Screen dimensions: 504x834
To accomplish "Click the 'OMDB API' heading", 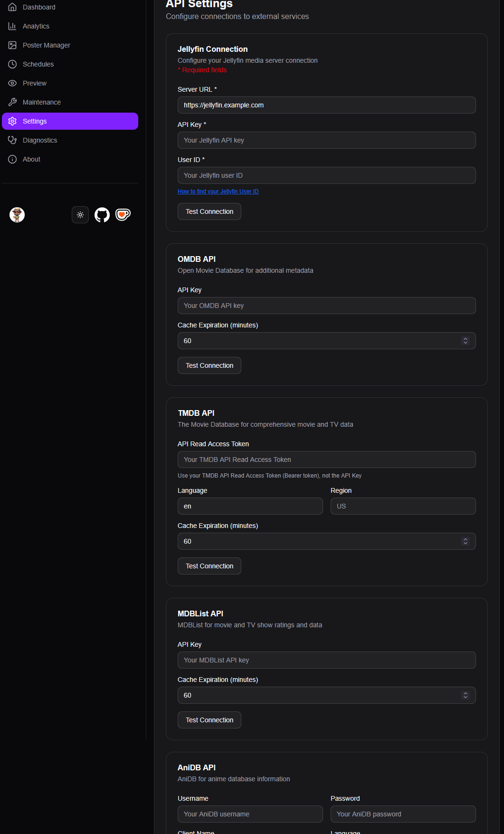I will pyautogui.click(x=197, y=259).
